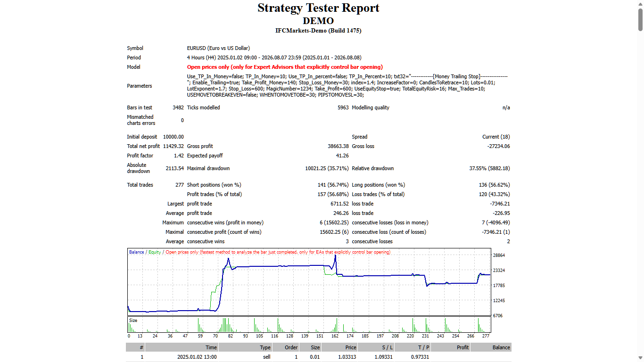This screenshot has height=362, width=644.
Task: Click the "Maximal drawdown" label
Action: 208,168
